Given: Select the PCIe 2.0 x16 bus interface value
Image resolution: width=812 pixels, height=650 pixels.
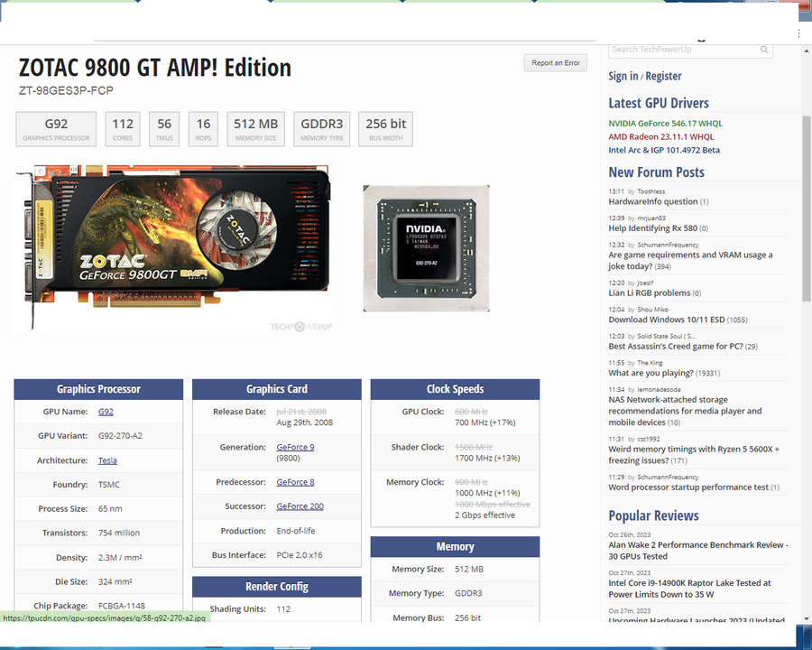Looking at the screenshot, I should (300, 554).
